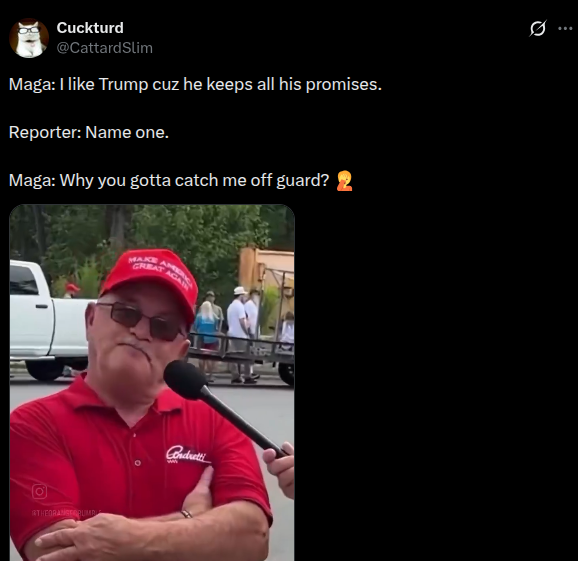Click the facepalm emoji in the post

344,181
